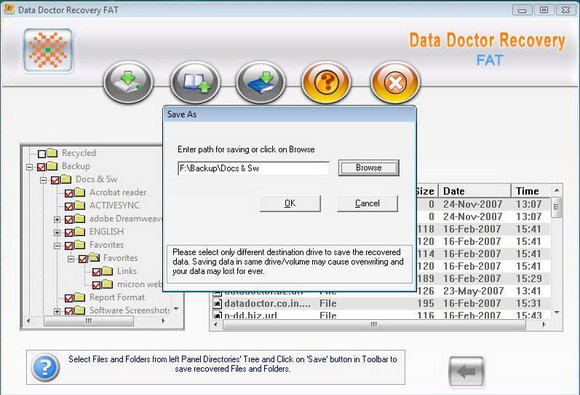Click the datadoctor.co.in file icon
Screen dimensions: 580x395
(218, 304)
